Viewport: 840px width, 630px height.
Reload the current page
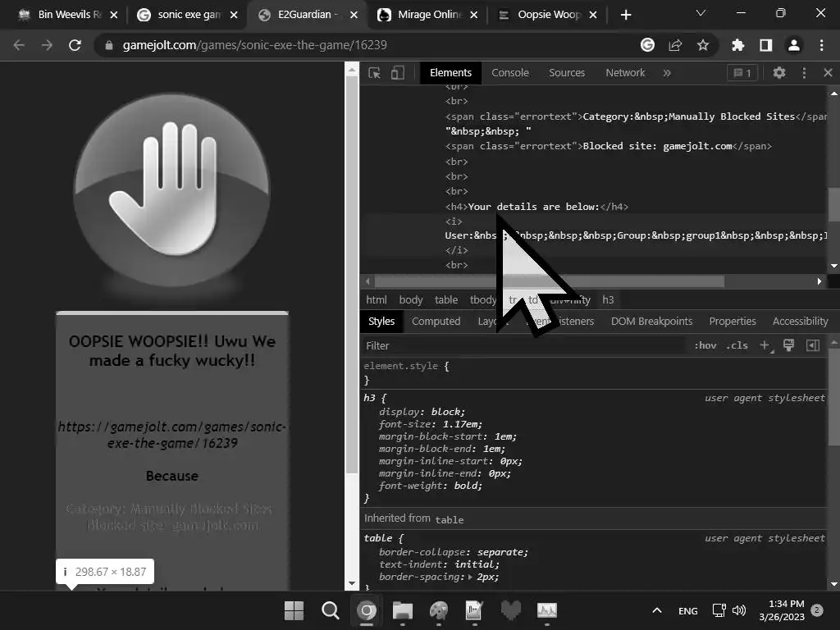(75, 45)
